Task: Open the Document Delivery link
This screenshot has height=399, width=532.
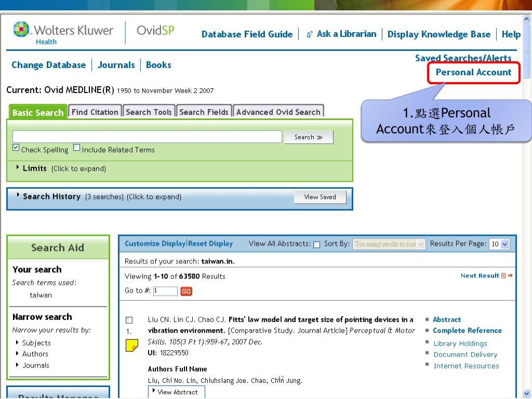Action: tap(465, 354)
